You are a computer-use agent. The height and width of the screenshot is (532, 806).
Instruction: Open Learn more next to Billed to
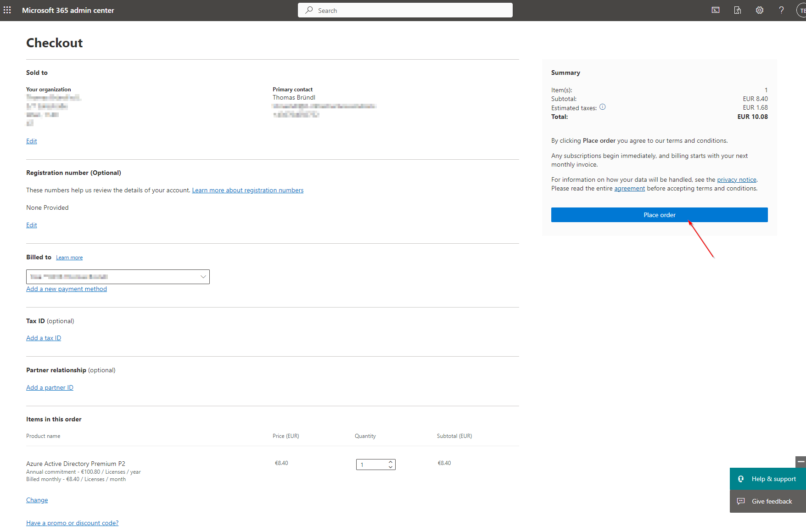pyautogui.click(x=69, y=258)
